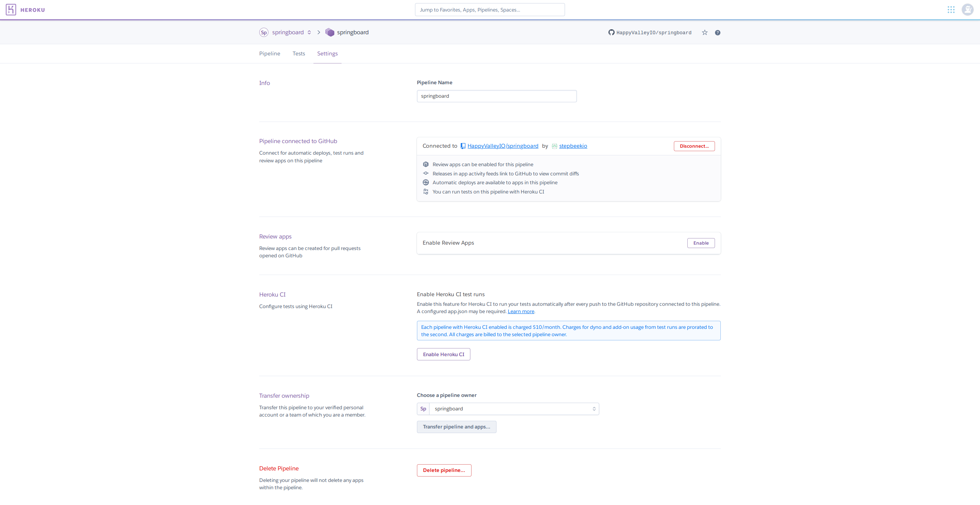
Task: Open the Settings tab
Action: tap(327, 53)
